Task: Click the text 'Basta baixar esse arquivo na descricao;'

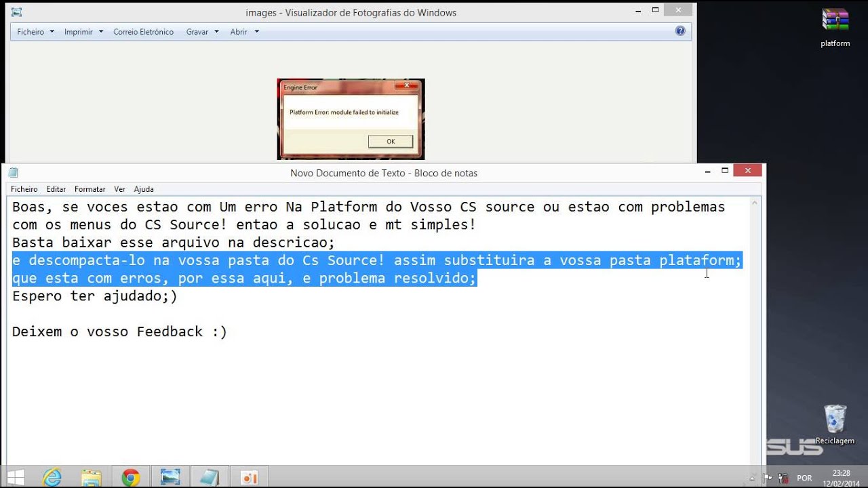Action: (x=174, y=243)
